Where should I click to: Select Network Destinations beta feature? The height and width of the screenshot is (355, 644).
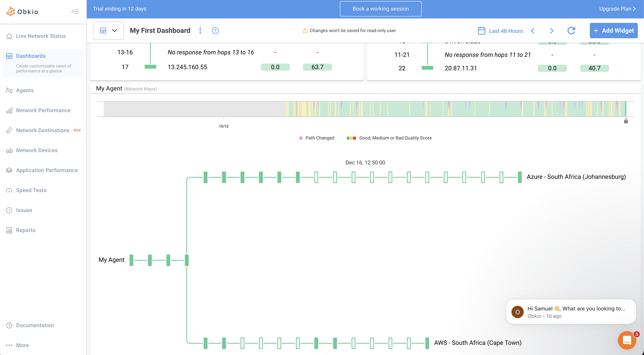[42, 130]
